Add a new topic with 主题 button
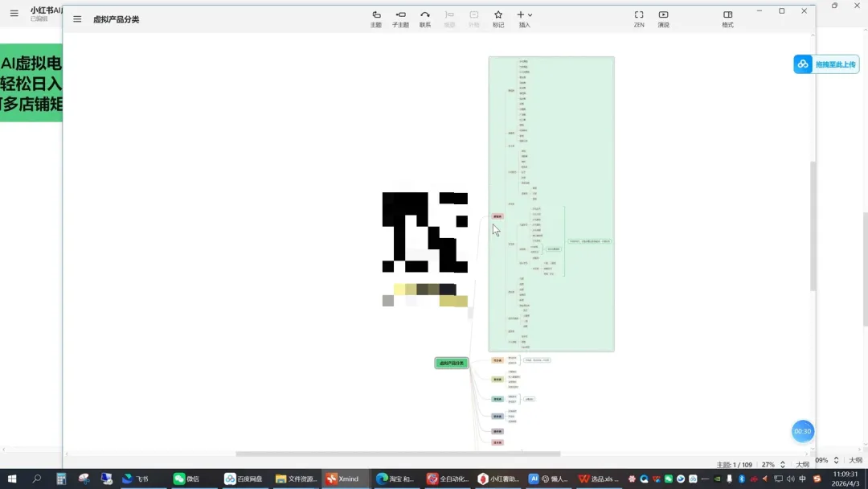This screenshot has width=868, height=489. 376,18
